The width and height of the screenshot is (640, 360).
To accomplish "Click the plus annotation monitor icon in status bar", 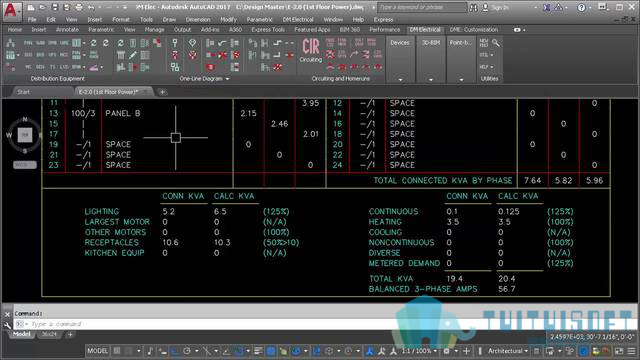I will [466, 351].
